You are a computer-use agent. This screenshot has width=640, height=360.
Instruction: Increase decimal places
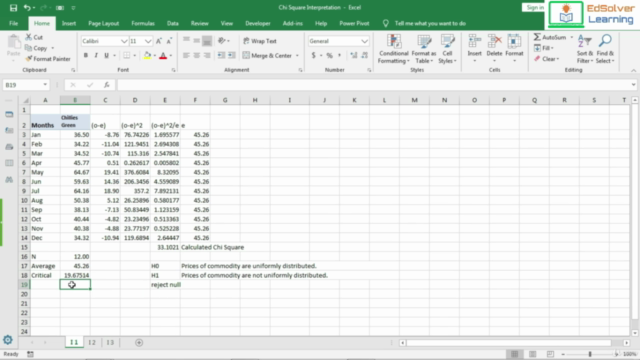coord(353,56)
